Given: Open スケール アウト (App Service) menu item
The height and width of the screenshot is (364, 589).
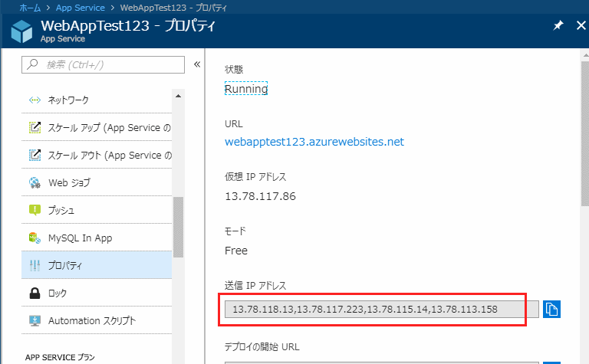Looking at the screenshot, I should click(x=97, y=155).
